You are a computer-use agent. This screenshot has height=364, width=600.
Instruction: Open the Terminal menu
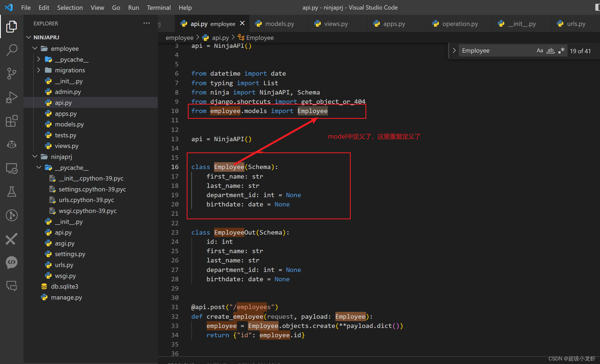[159, 8]
